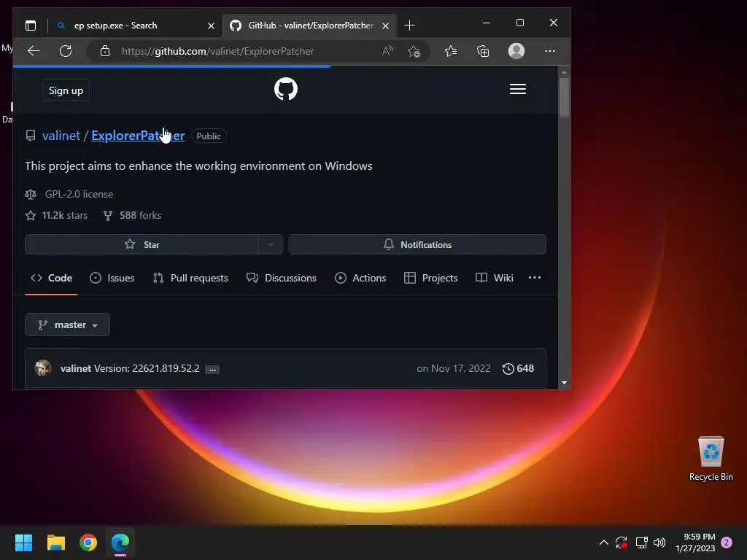Screen dimensions: 747x560
Task: Open Collections icon in Edge toolbar
Action: [483, 51]
